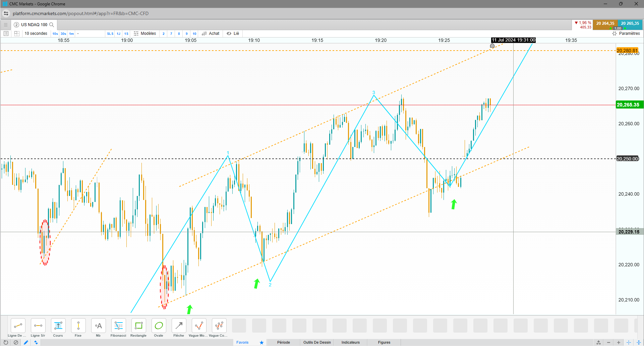Click the 20,280.81 orange price level label

click(627, 51)
